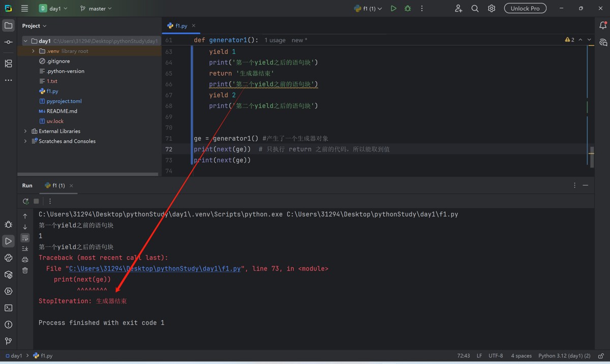Expand the External Libraries node
This screenshot has height=364, width=610.
(x=25, y=131)
